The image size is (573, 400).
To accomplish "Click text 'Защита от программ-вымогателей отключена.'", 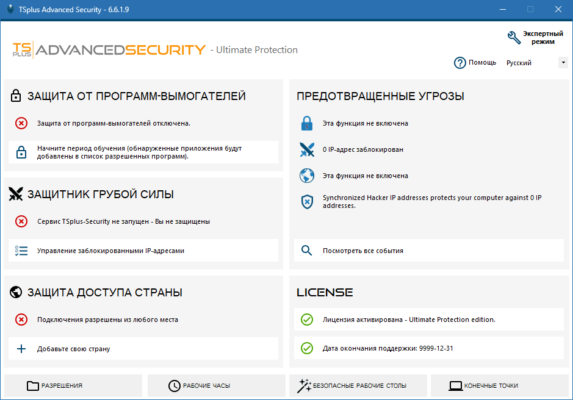I will [x=114, y=123].
